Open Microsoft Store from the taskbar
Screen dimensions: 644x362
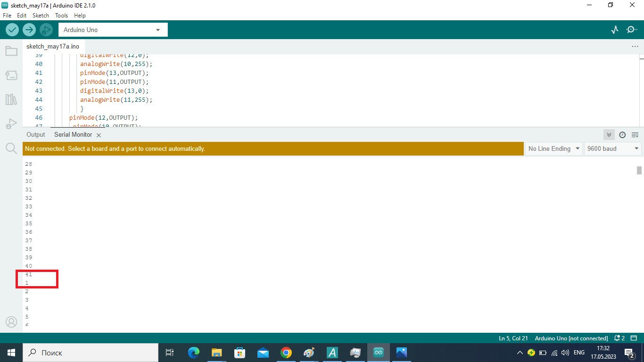240,353
